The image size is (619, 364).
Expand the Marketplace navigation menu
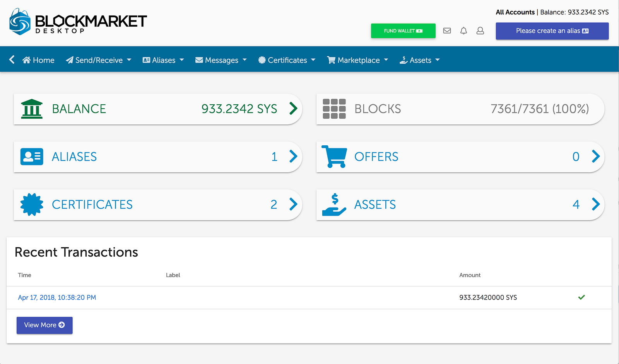pyautogui.click(x=357, y=60)
